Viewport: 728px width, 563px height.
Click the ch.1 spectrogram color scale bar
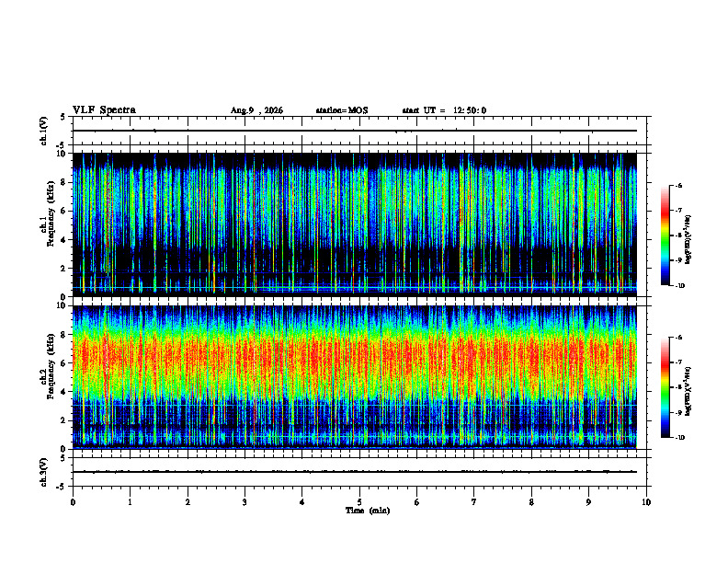click(x=665, y=236)
